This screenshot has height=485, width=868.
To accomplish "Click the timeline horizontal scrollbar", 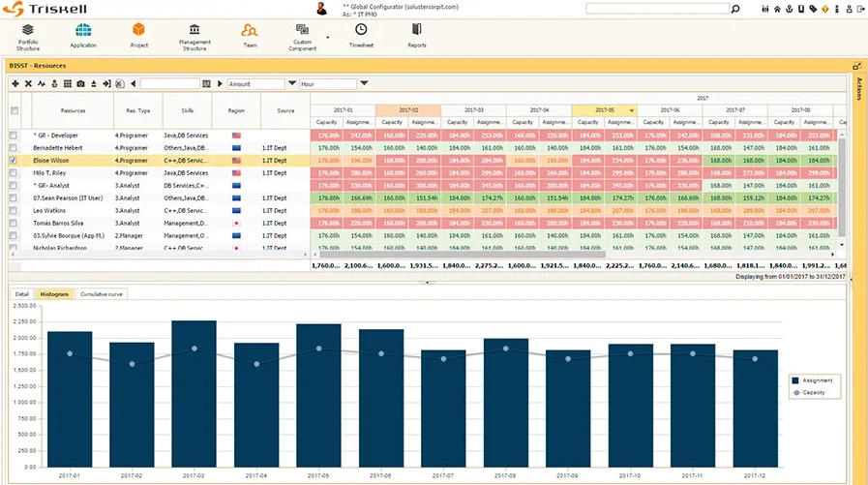I will pos(462,255).
